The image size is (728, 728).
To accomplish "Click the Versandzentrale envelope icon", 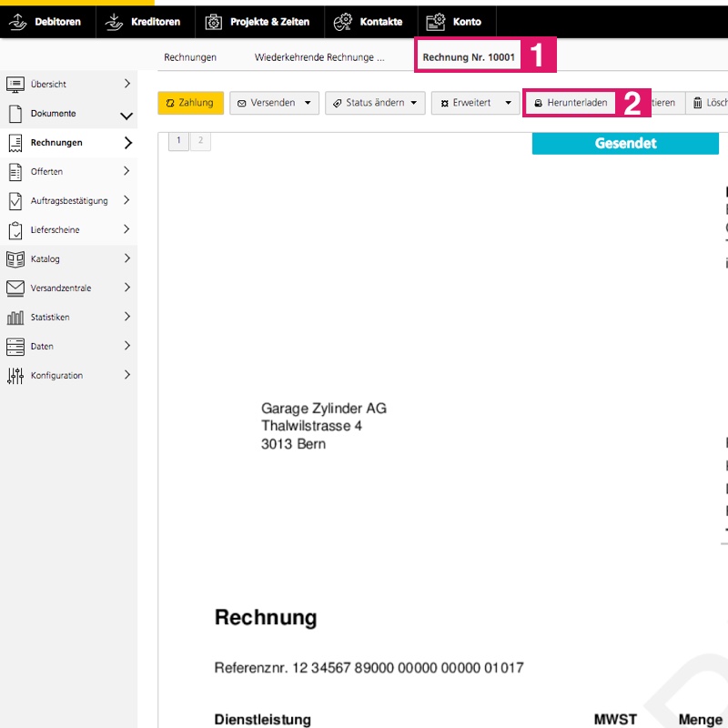I will pos(15,288).
